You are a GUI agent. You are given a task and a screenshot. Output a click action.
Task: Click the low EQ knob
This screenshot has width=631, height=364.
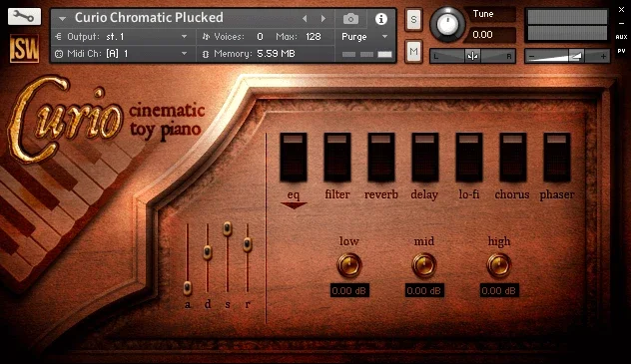click(x=348, y=265)
